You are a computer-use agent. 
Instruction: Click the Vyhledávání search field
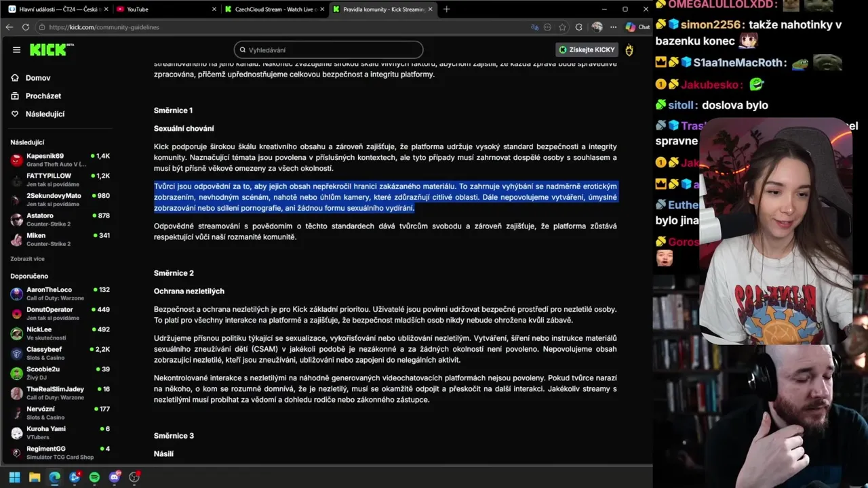click(x=328, y=49)
